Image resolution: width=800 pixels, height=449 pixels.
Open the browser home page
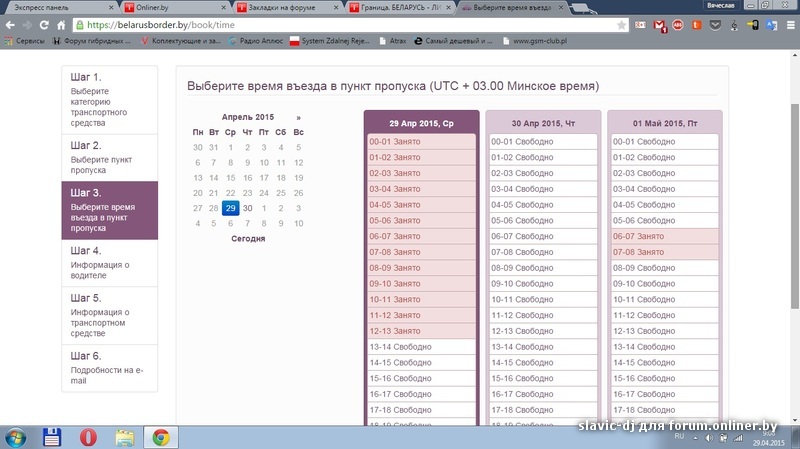coord(61,25)
